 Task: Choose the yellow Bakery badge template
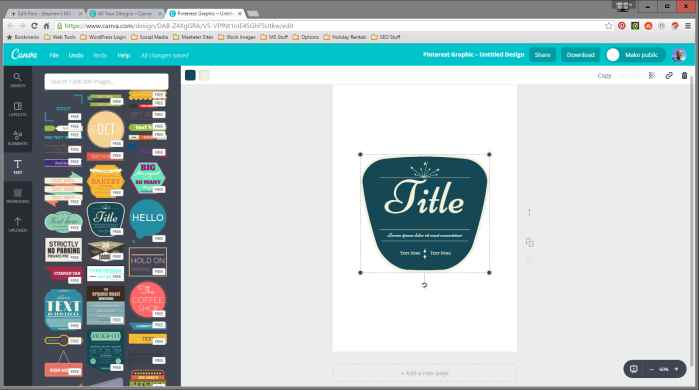105,181
